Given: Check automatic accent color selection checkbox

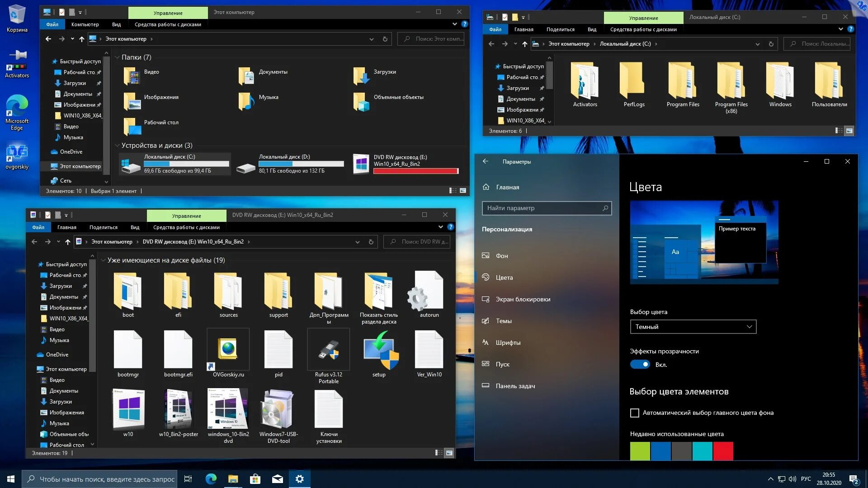Looking at the screenshot, I should point(635,413).
